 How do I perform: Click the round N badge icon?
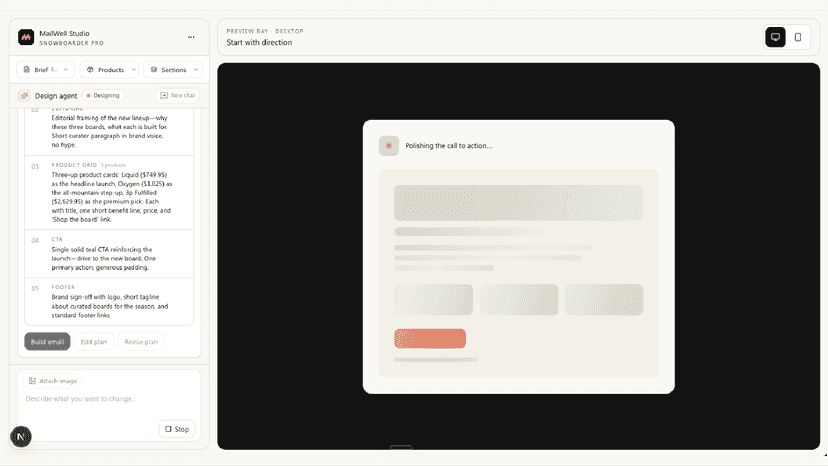point(21,437)
